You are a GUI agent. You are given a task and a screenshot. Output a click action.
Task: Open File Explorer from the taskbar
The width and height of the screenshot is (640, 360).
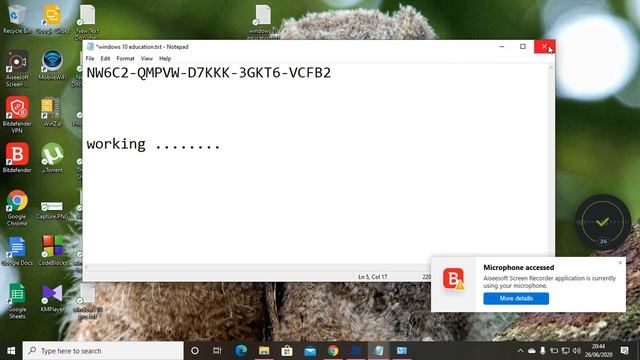[x=264, y=351]
